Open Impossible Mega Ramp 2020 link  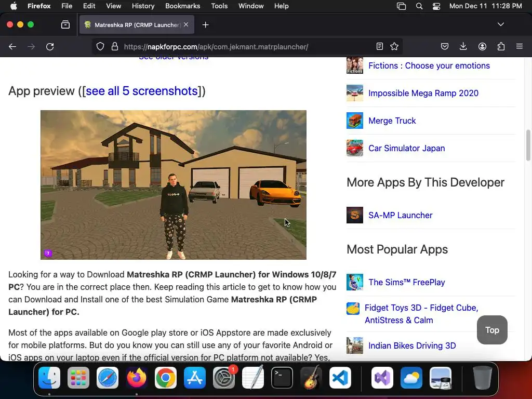click(423, 93)
